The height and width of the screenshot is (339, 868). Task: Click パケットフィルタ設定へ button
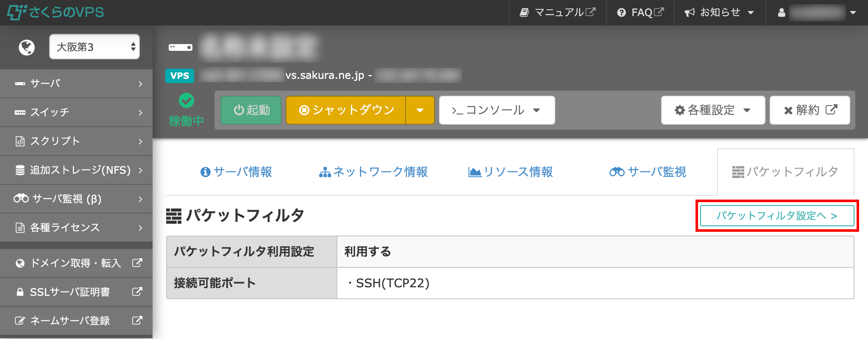(x=777, y=216)
